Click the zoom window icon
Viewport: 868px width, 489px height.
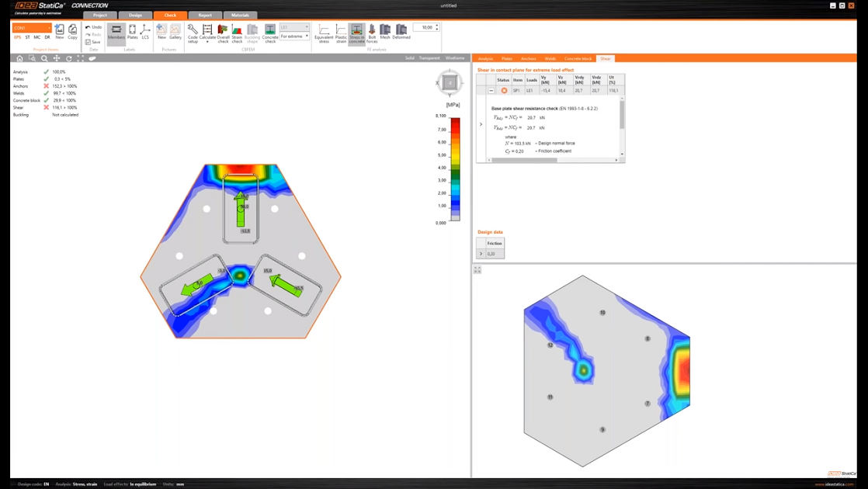pyautogui.click(x=32, y=58)
